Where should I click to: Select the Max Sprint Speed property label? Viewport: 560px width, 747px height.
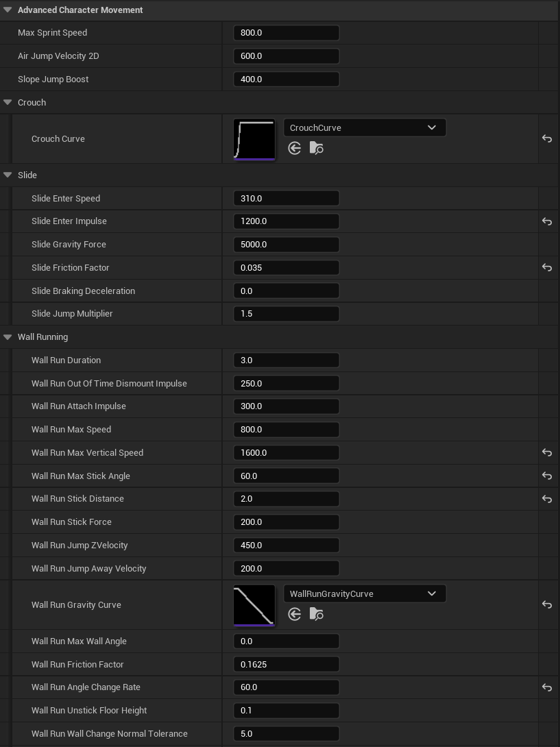tap(52, 33)
